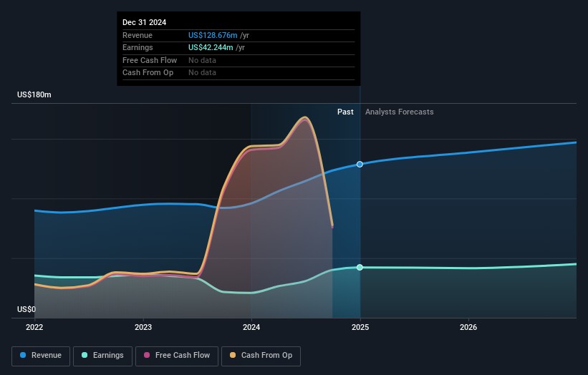The height and width of the screenshot is (375, 588).
Task: Click the US$180m y-axis label
Action: coord(34,94)
